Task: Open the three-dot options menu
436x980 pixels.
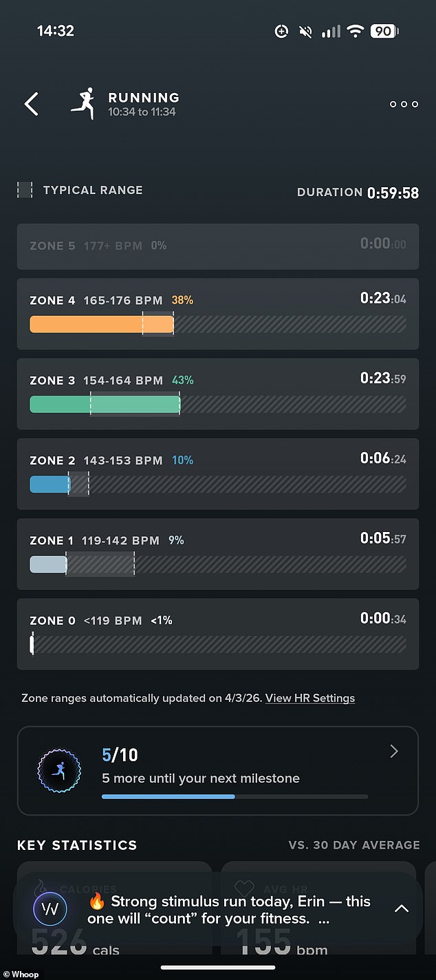Action: (404, 104)
